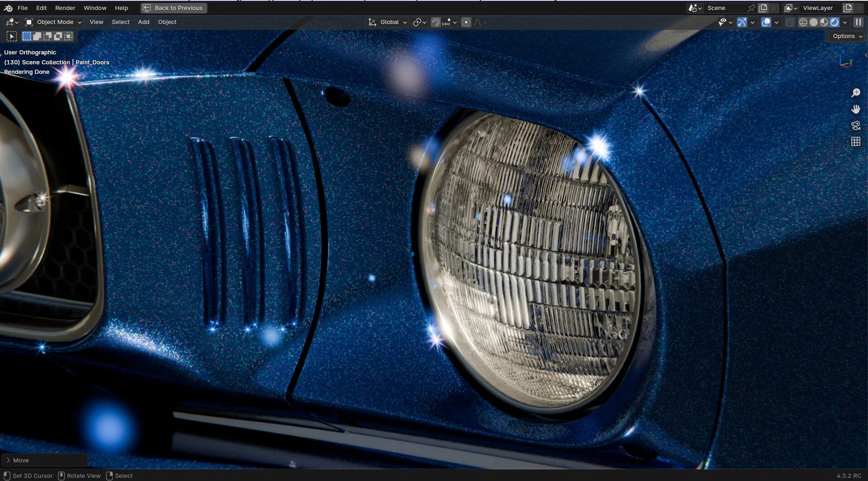Expand the Move operator panel
This screenshot has height=481, width=868.
click(17, 460)
